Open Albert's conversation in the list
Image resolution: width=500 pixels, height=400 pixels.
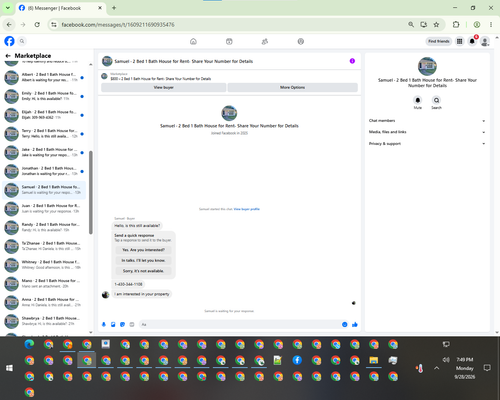tap(44, 77)
